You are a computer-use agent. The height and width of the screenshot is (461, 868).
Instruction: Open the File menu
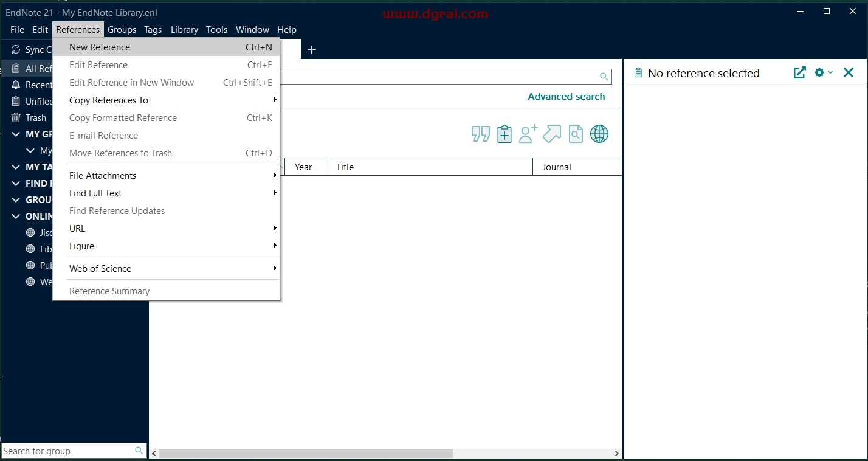coord(17,29)
